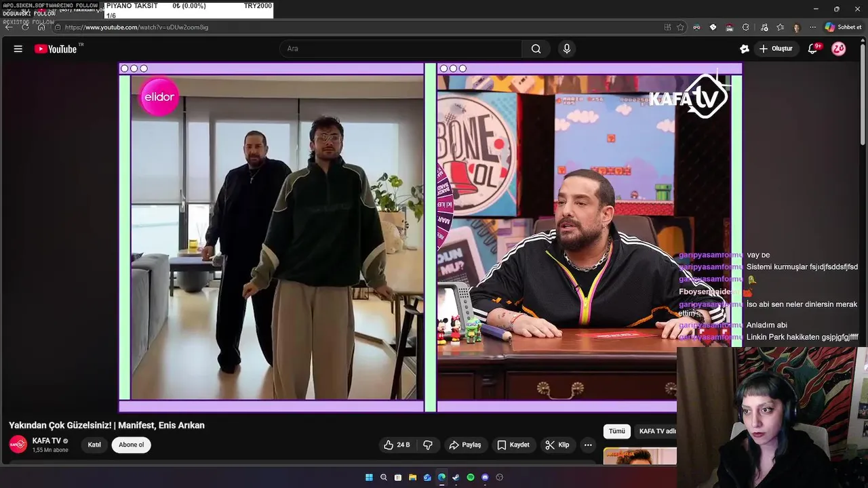
Task: Open File Explorer from the taskbar
Action: pyautogui.click(x=412, y=477)
